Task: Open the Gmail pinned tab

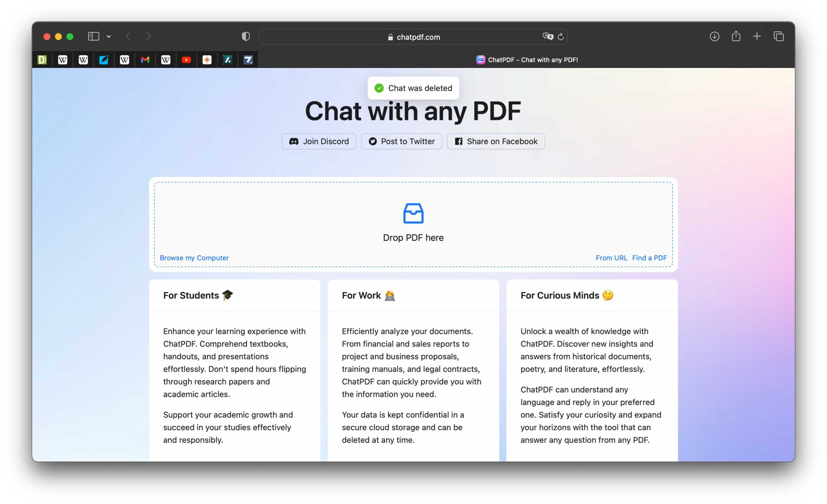Action: [x=145, y=60]
